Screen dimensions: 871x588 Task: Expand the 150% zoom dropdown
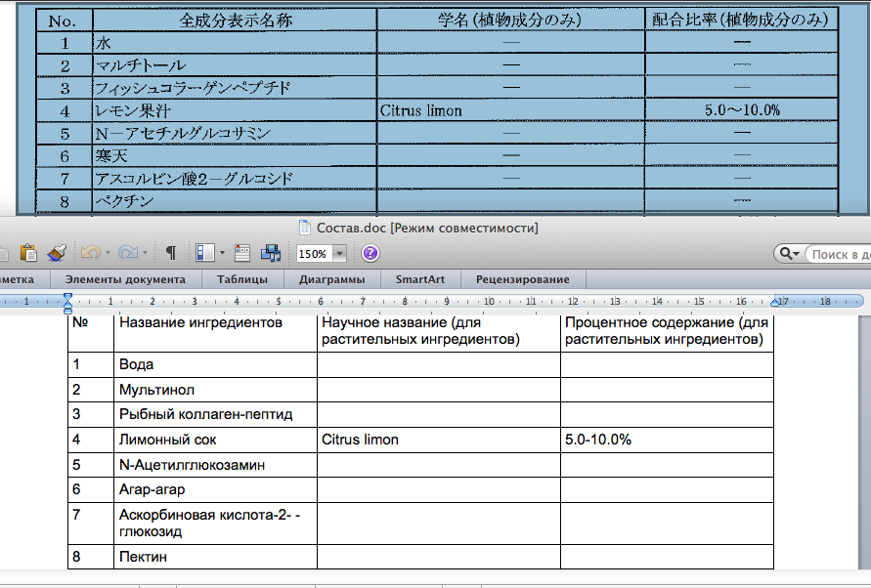tap(339, 254)
